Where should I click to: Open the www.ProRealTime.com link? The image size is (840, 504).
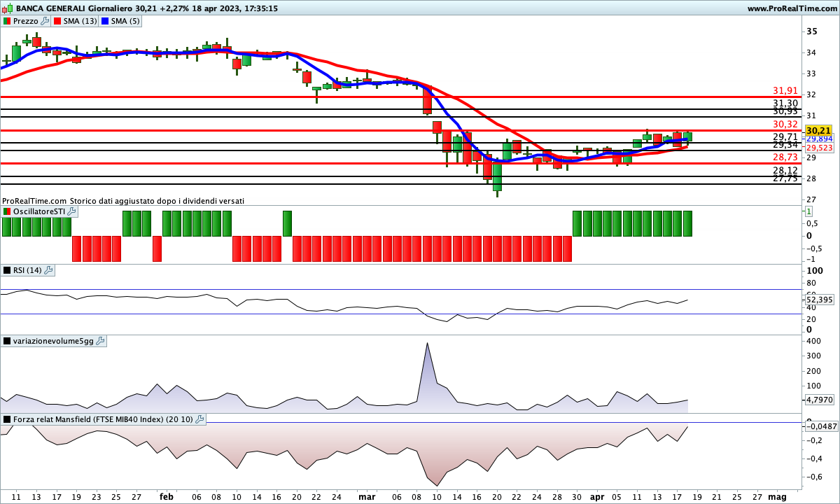click(x=792, y=8)
